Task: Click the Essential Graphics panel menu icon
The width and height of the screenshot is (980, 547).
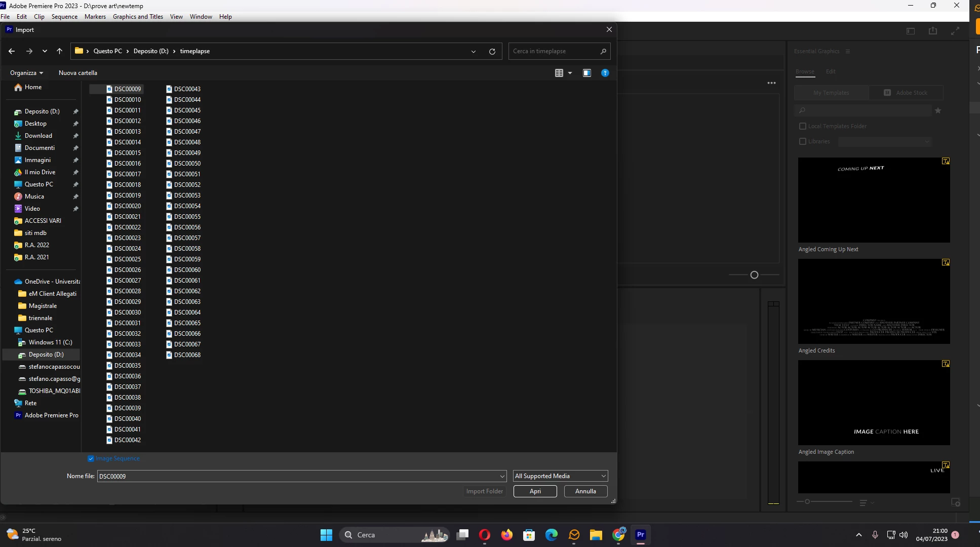Action: (848, 51)
